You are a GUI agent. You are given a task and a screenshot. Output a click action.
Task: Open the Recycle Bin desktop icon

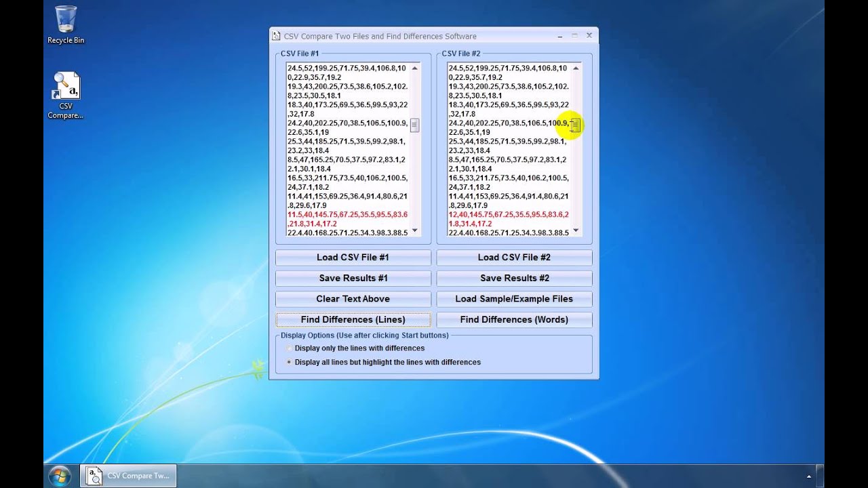click(66, 25)
